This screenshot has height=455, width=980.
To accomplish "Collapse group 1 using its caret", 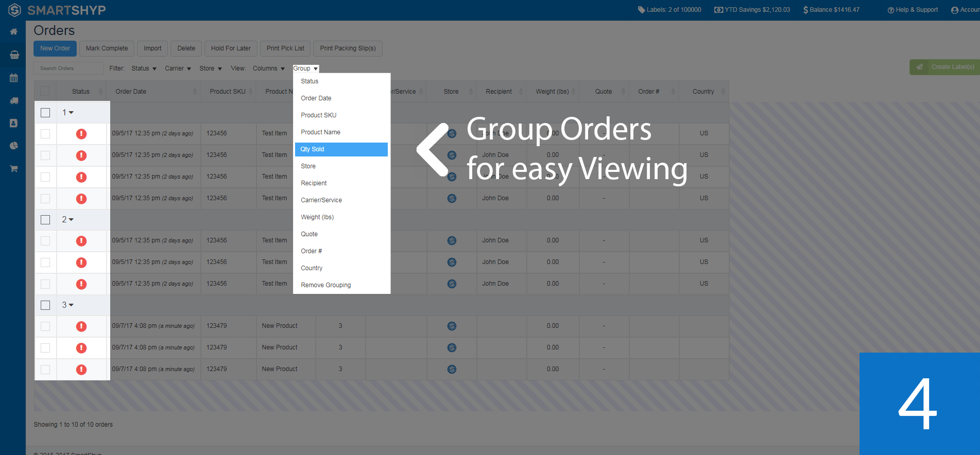I will pos(71,112).
